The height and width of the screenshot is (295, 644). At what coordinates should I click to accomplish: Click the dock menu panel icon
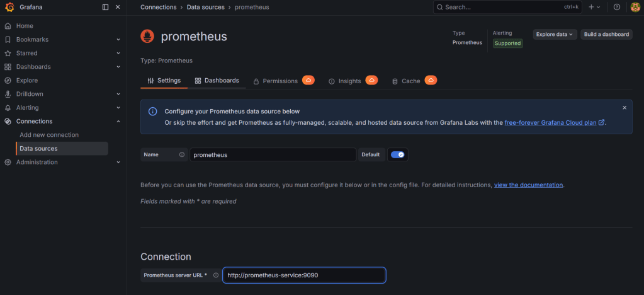pos(105,7)
